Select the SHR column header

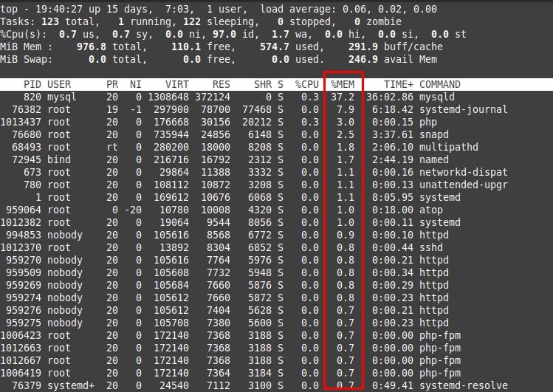(x=263, y=84)
